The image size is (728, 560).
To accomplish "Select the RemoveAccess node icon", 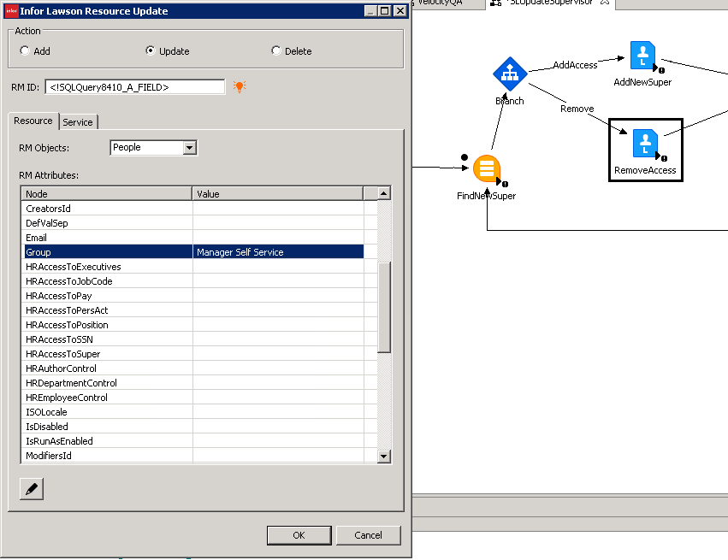I will [645, 144].
